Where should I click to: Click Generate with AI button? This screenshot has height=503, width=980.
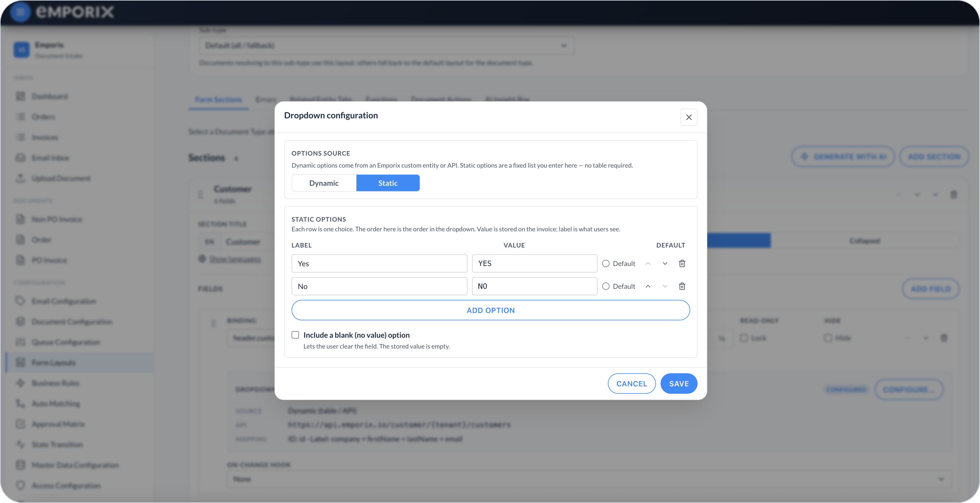843,157
